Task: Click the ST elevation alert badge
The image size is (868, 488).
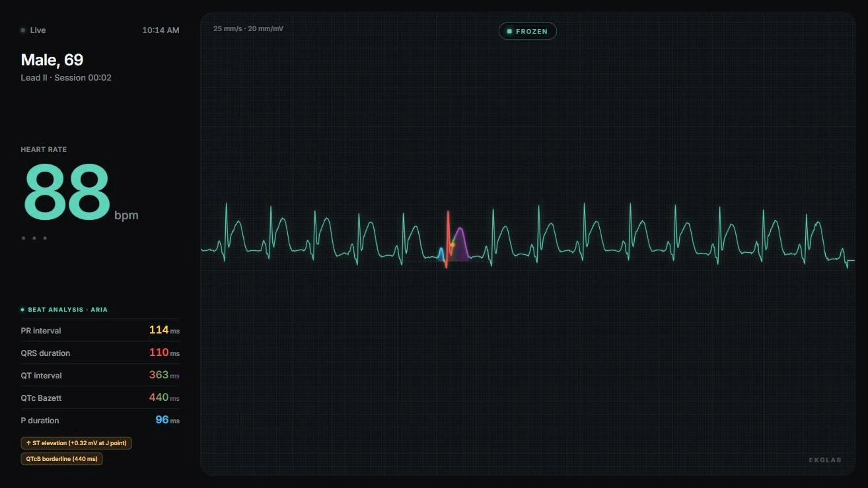Action: (77, 443)
